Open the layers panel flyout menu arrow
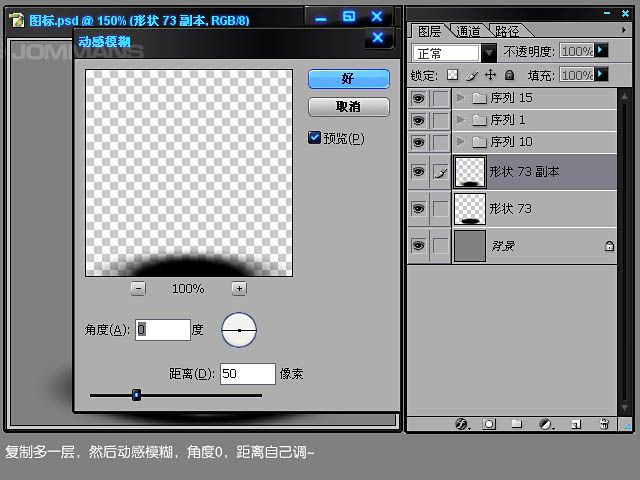This screenshot has height=480, width=640. tap(624, 30)
